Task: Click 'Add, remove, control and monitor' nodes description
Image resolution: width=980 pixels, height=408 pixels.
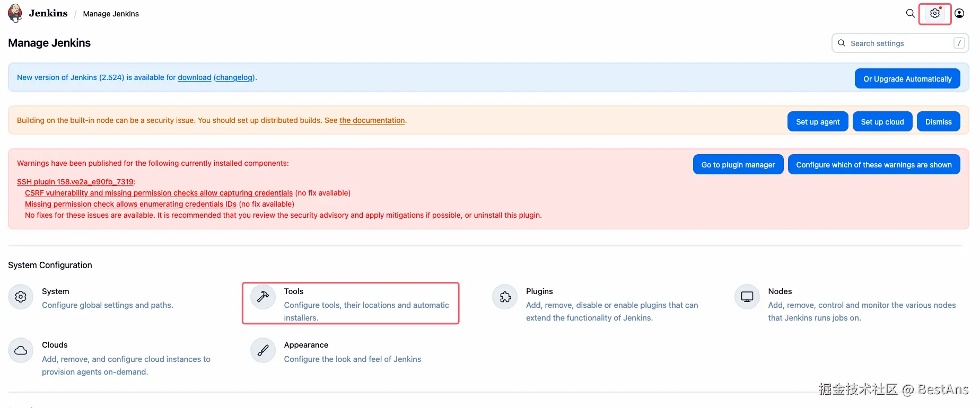Action: point(862,312)
